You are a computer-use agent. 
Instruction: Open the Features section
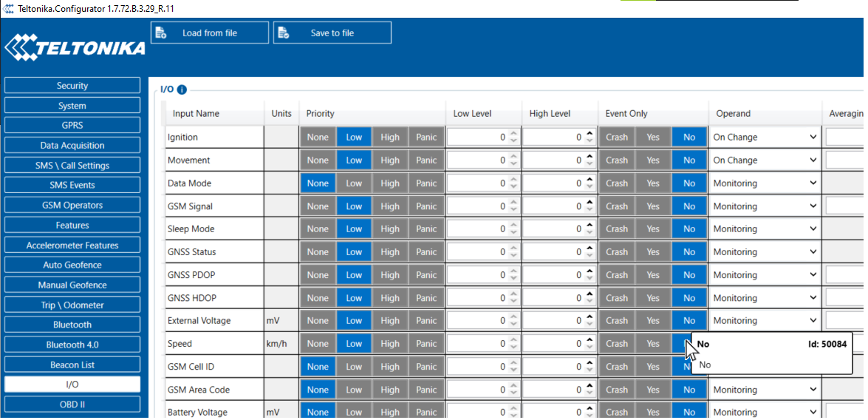(x=72, y=225)
